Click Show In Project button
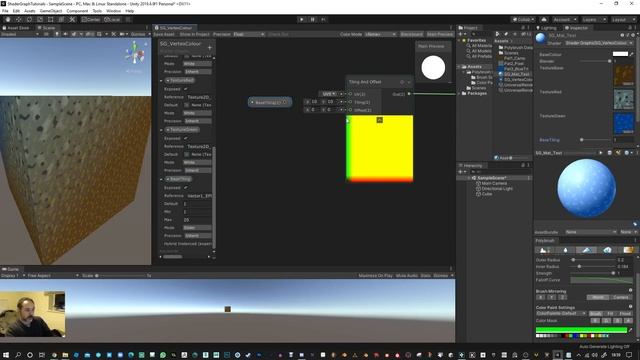640x360 pixels. point(194,34)
